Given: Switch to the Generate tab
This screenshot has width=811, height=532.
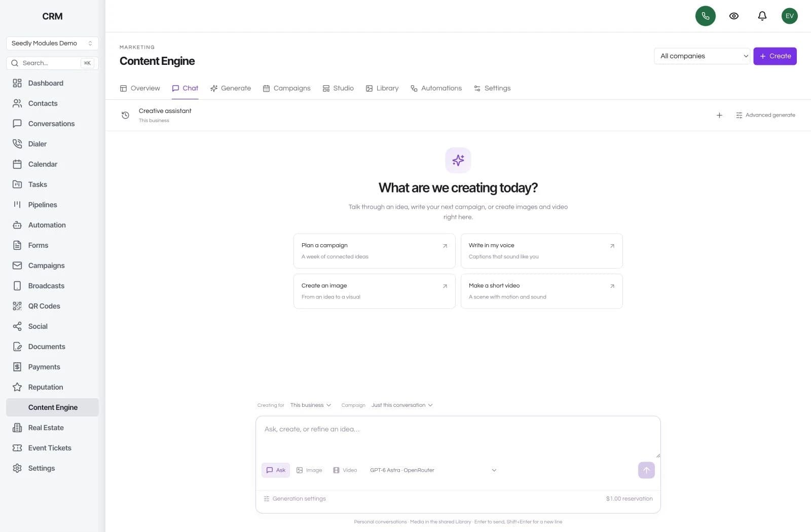Looking at the screenshot, I should pos(231,88).
